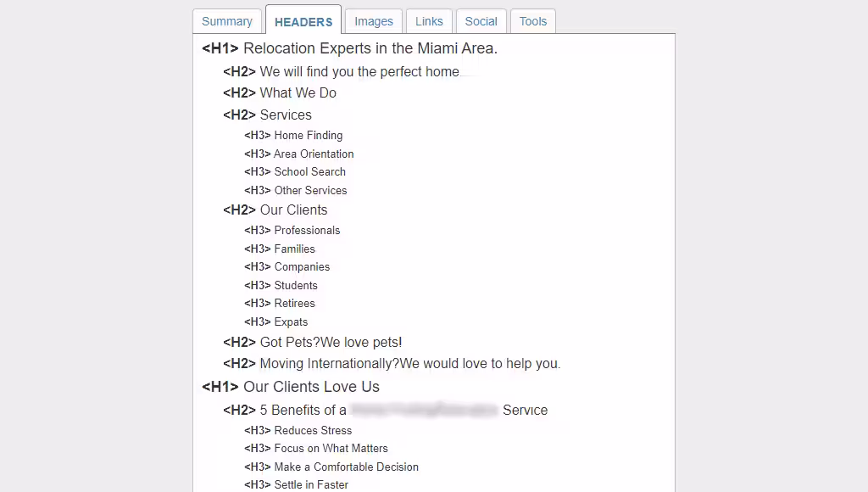The width and height of the screenshot is (868, 492).
Task: Click the H1 'Relocation Experts in the Miami Area' heading
Action: tap(370, 48)
